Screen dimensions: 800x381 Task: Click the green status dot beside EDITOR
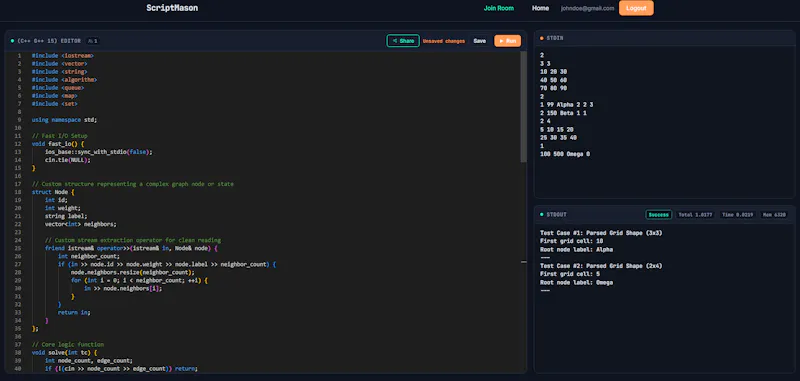[x=12, y=41]
